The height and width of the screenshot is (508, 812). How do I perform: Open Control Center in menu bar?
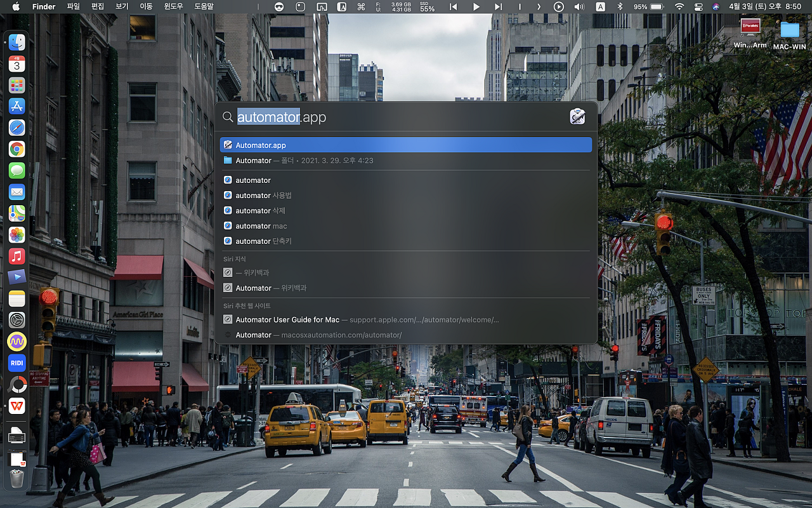(698, 6)
